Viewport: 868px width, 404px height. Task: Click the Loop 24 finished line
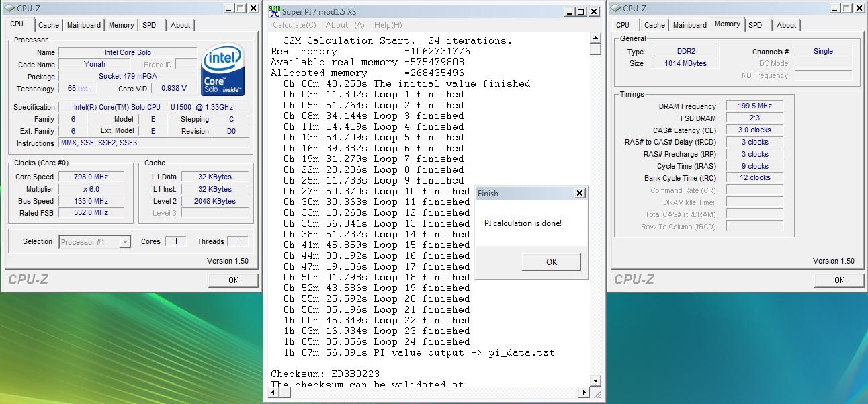(x=376, y=341)
